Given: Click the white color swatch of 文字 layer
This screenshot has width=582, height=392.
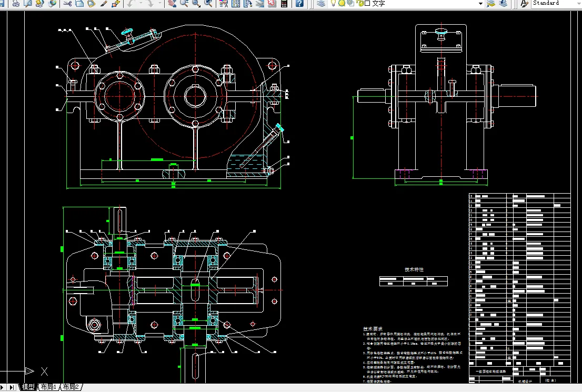Looking at the screenshot, I should pos(367,3).
